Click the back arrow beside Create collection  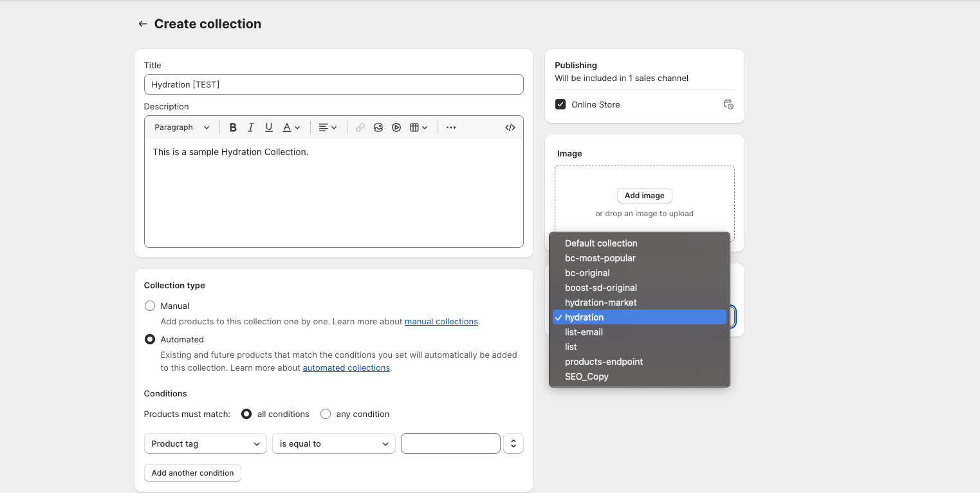coord(142,24)
